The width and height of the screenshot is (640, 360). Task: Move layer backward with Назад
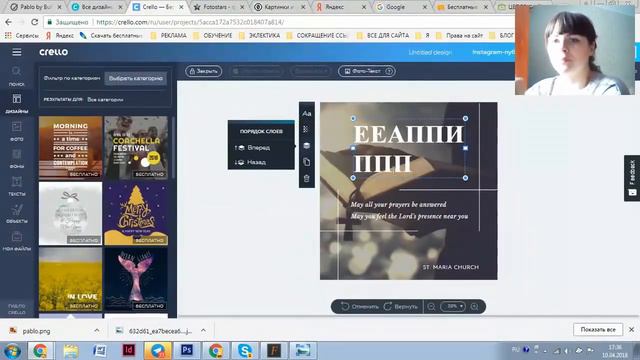click(x=251, y=162)
